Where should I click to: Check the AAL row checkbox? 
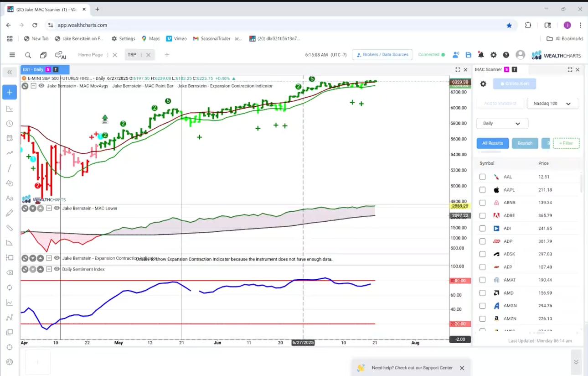coord(483,177)
